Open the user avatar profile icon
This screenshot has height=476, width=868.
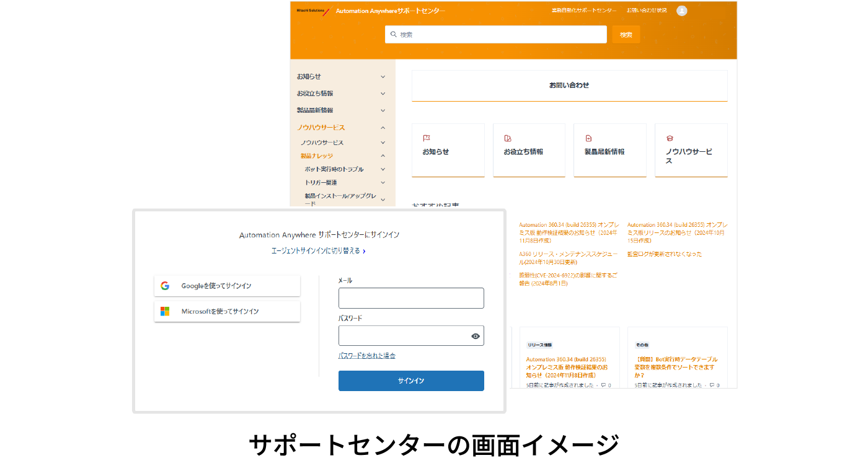(682, 11)
